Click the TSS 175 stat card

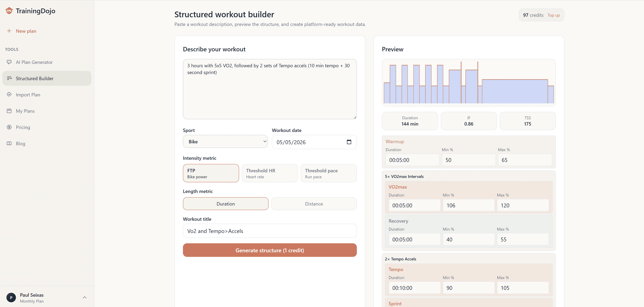pyautogui.click(x=527, y=121)
